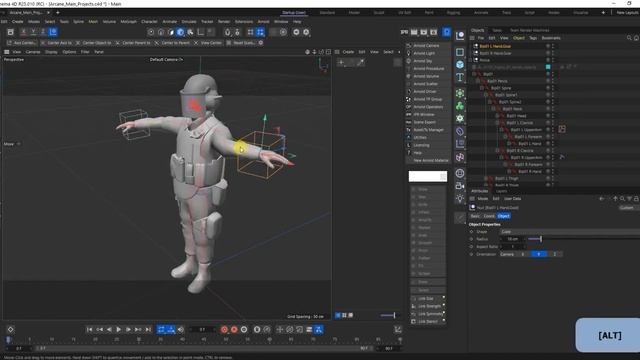Click the Radius value input field
The image size is (640, 360).
pyautogui.click(x=513, y=239)
